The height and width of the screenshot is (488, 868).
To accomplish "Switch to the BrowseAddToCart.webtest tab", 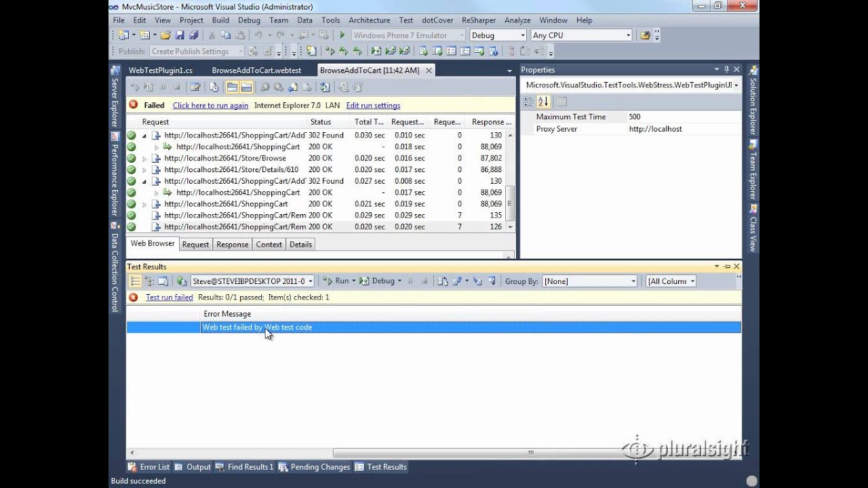I will [x=256, y=70].
